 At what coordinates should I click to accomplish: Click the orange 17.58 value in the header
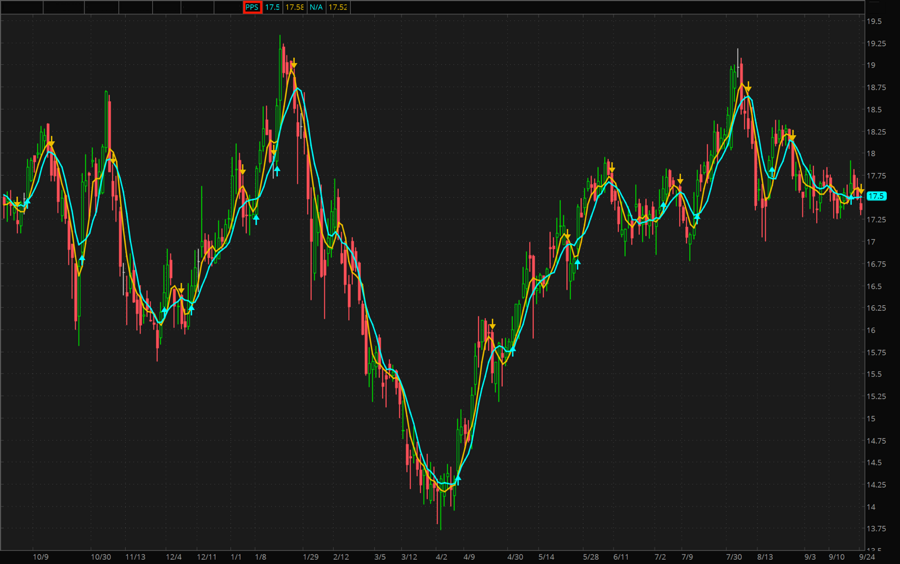click(294, 7)
